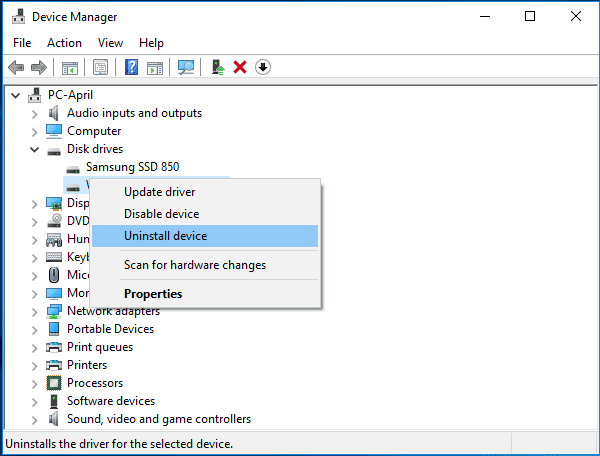Viewport: 600px width, 456px height.
Task: Collapse the PC-April root node
Action: point(15,95)
